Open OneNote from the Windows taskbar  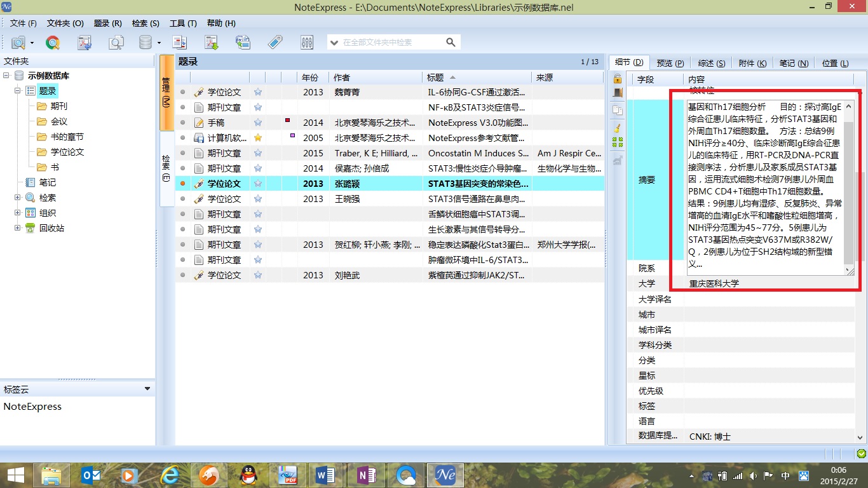pyautogui.click(x=367, y=475)
